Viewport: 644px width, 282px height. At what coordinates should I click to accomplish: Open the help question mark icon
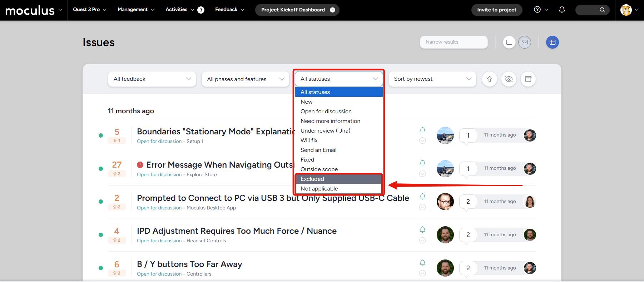[537, 10]
